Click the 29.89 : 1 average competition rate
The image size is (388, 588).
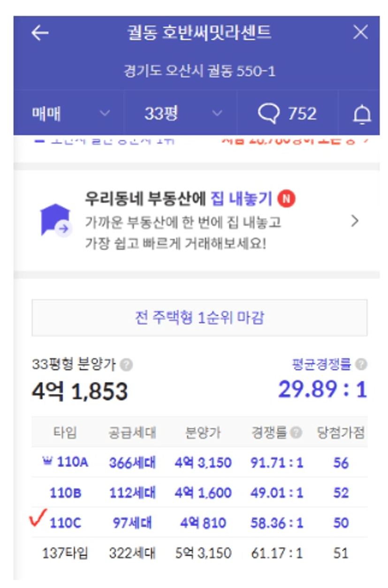coord(322,389)
